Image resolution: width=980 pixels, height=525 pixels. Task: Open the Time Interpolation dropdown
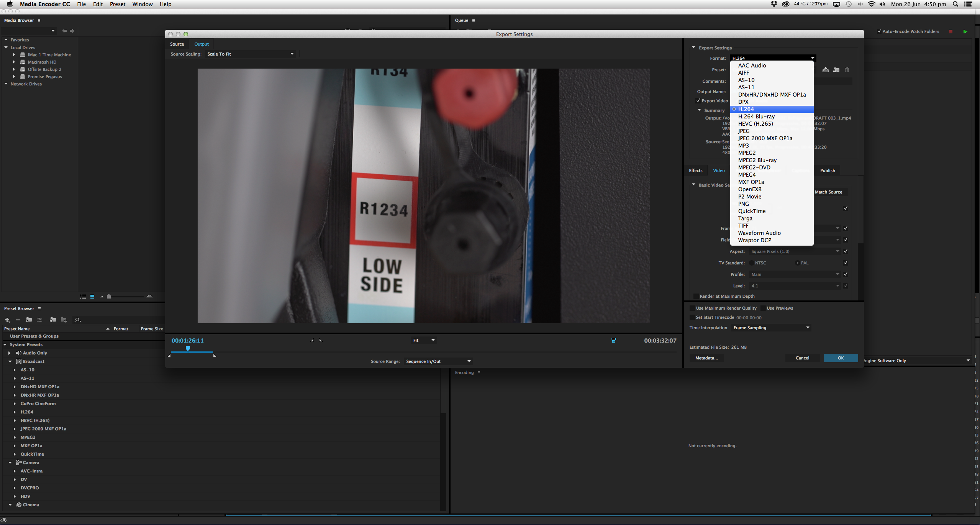[x=770, y=327]
